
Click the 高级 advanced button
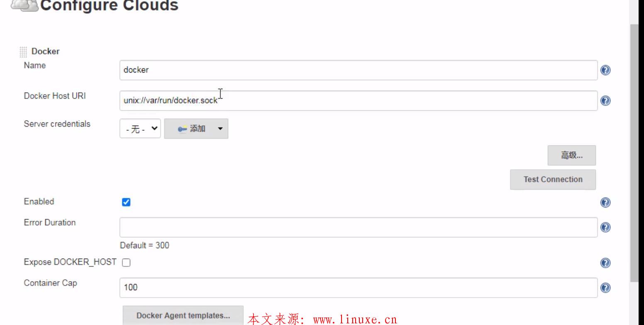click(x=572, y=156)
